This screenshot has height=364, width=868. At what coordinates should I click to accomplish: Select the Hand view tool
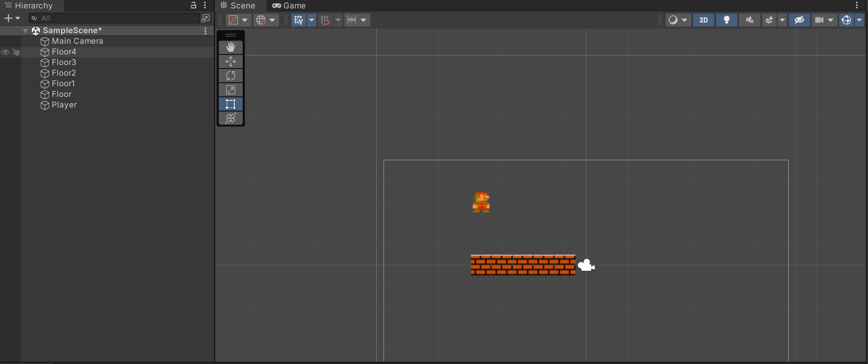(x=231, y=47)
